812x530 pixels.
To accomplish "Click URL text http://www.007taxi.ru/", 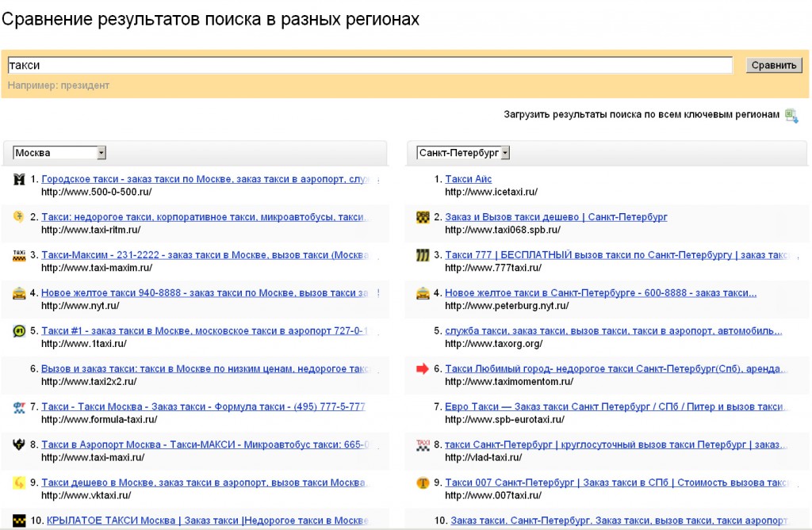I will coord(493,495).
